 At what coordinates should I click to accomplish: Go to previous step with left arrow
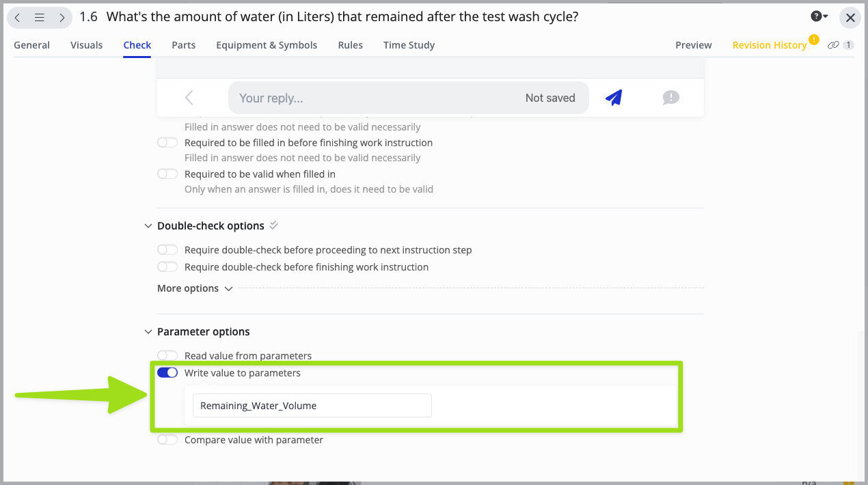17,17
